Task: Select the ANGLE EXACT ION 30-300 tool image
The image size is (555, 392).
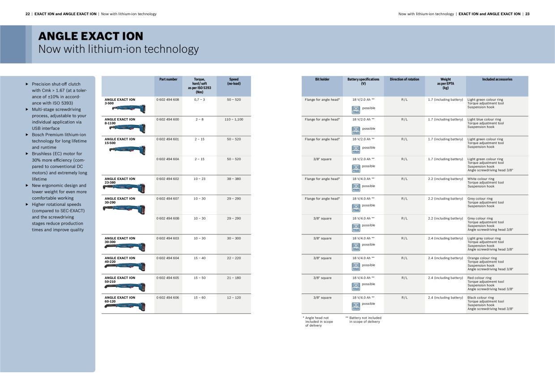Action: point(124,246)
